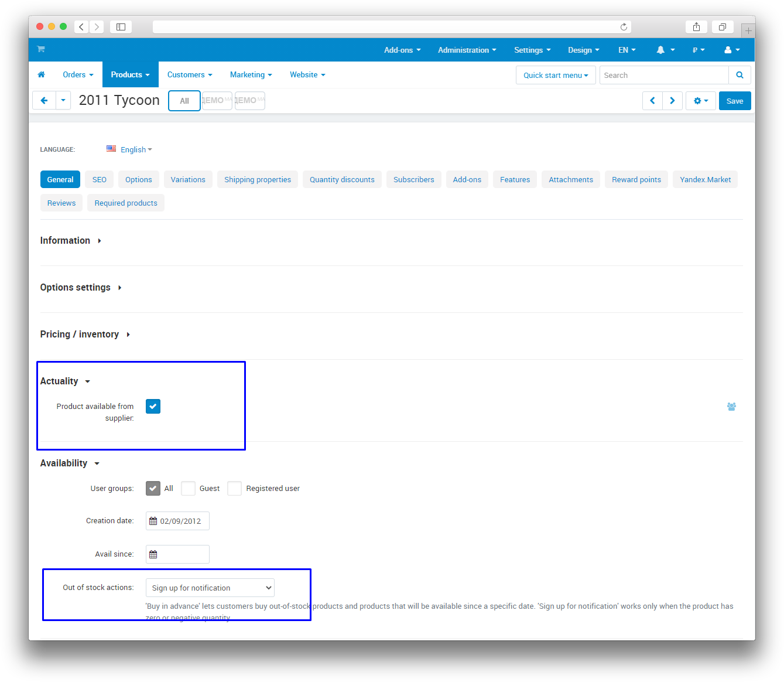The width and height of the screenshot is (784, 682).
Task: Click the magnifier search button
Action: click(x=740, y=75)
